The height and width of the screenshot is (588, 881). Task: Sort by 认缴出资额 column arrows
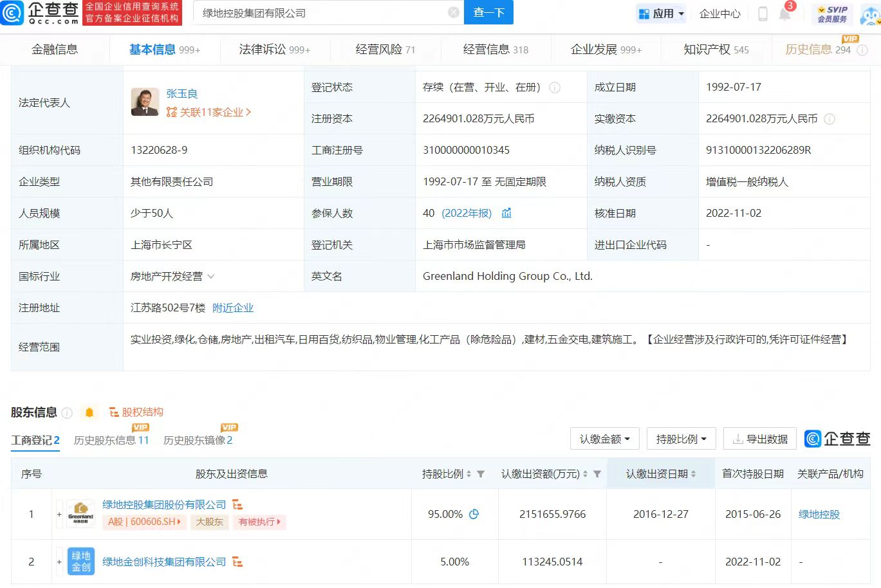pyautogui.click(x=585, y=474)
